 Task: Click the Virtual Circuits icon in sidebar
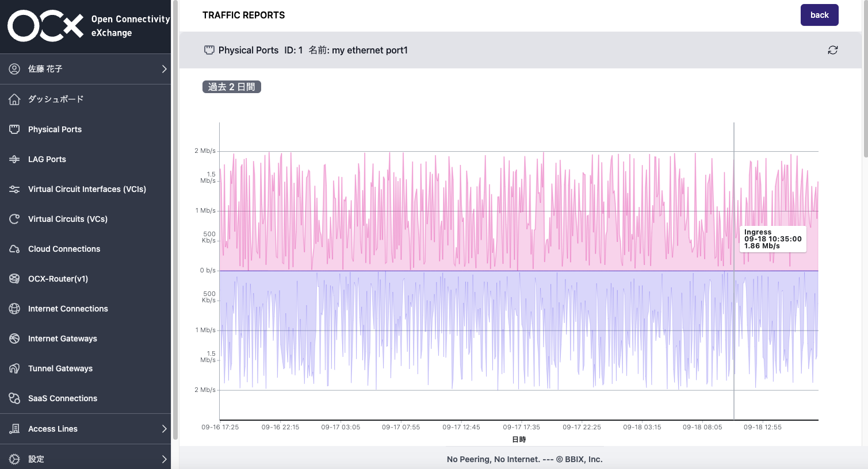tap(14, 219)
